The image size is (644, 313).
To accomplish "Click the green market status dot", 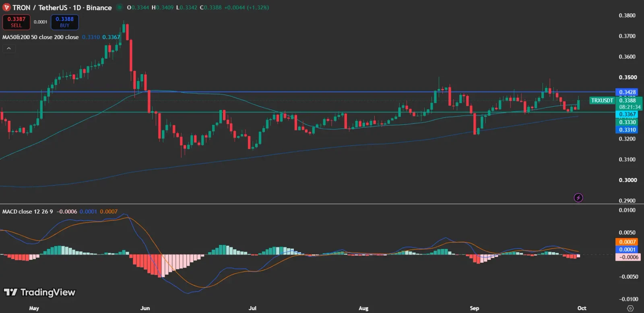I will pos(120,7).
